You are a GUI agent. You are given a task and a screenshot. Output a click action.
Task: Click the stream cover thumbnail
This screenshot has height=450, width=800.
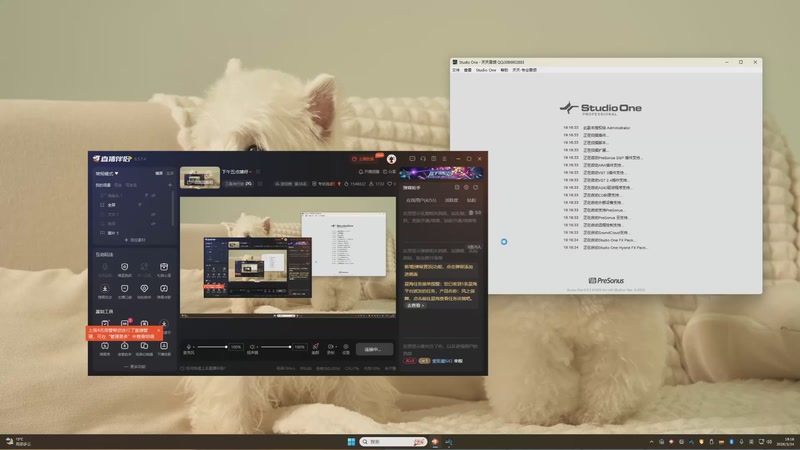coord(200,177)
